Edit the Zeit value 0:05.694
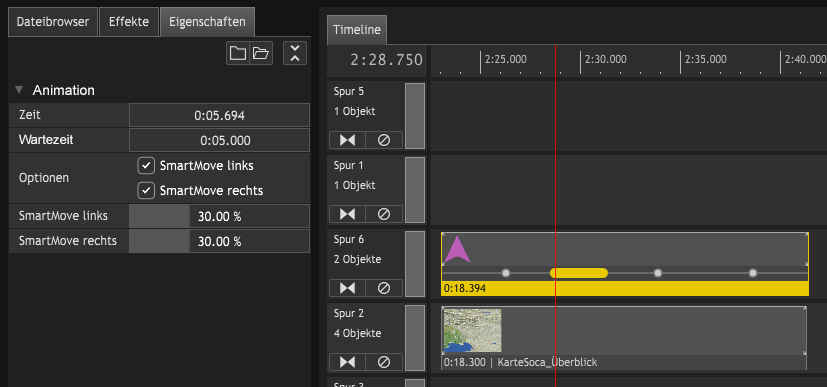The width and height of the screenshot is (827, 387). 219,115
